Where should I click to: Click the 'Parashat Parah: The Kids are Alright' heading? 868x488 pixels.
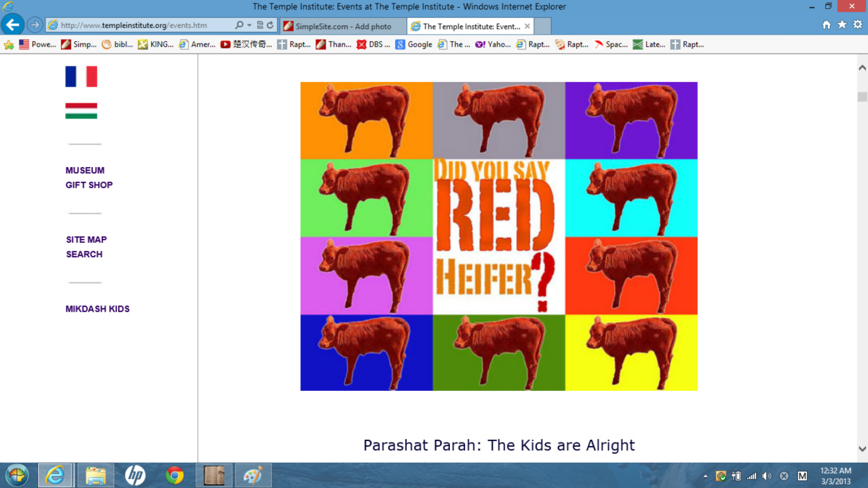tap(499, 445)
